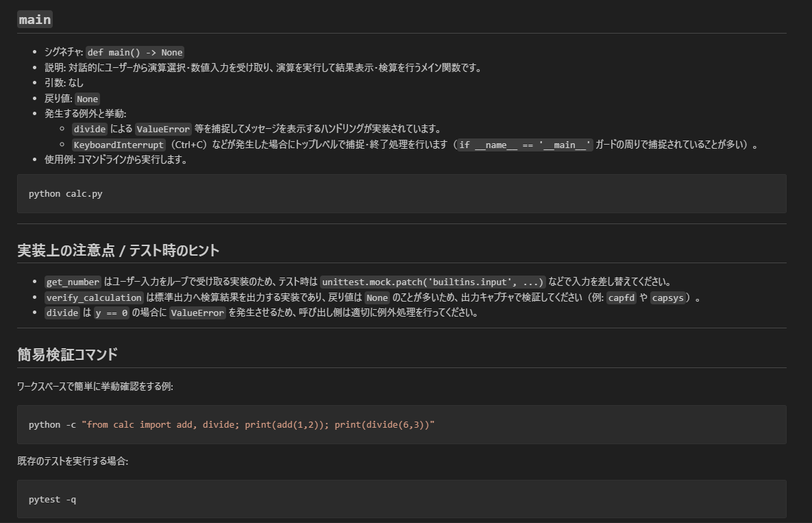Click the "if __name__ == '__main__'" code
Viewport: 812px width, 523px height.
point(525,145)
